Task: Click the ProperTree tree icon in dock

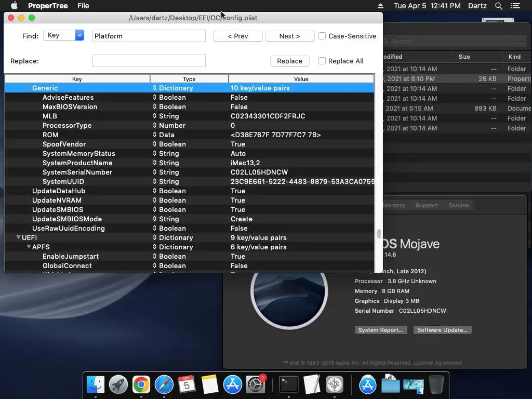Action: pyautogui.click(x=335, y=385)
